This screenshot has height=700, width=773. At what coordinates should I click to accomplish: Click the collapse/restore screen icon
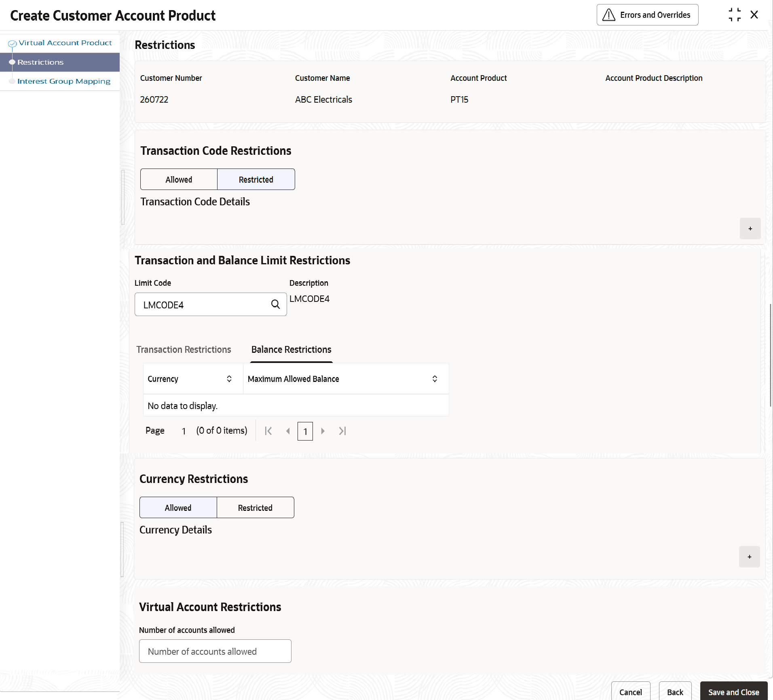[x=735, y=15]
